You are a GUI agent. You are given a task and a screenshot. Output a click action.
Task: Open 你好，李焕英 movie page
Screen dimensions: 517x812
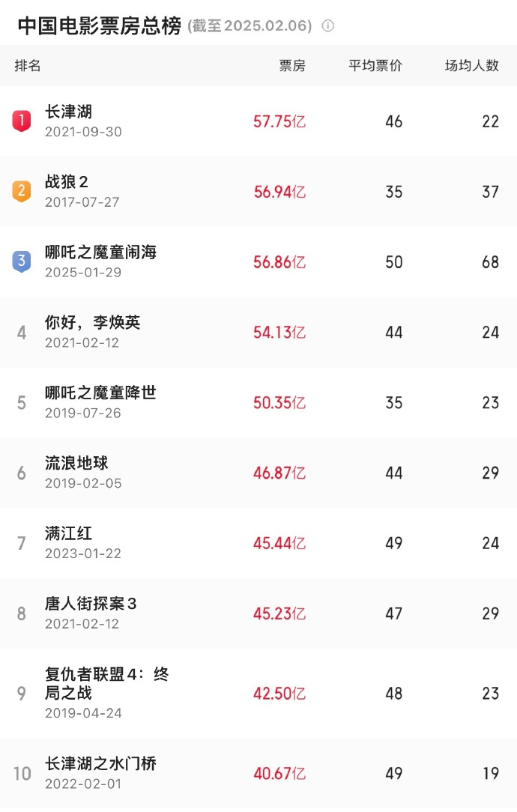click(92, 323)
